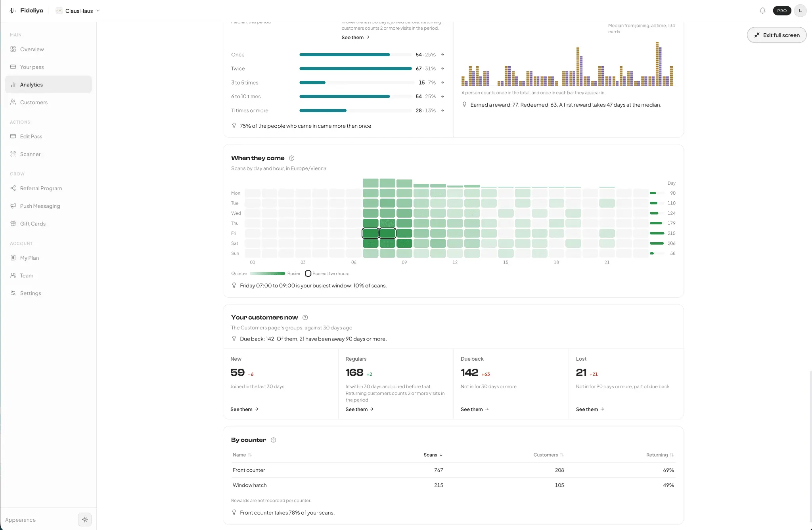Open the Customers page
Image resolution: width=812 pixels, height=530 pixels.
48,102
